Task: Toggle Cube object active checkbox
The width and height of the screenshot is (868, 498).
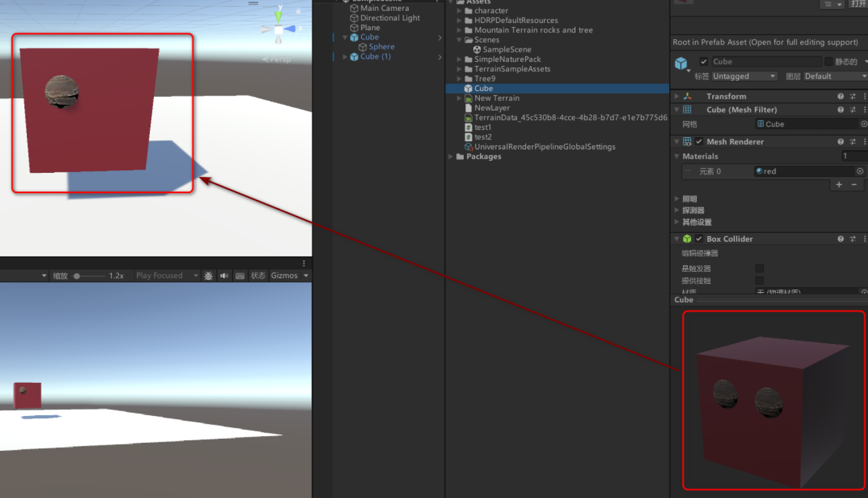Action: click(703, 61)
